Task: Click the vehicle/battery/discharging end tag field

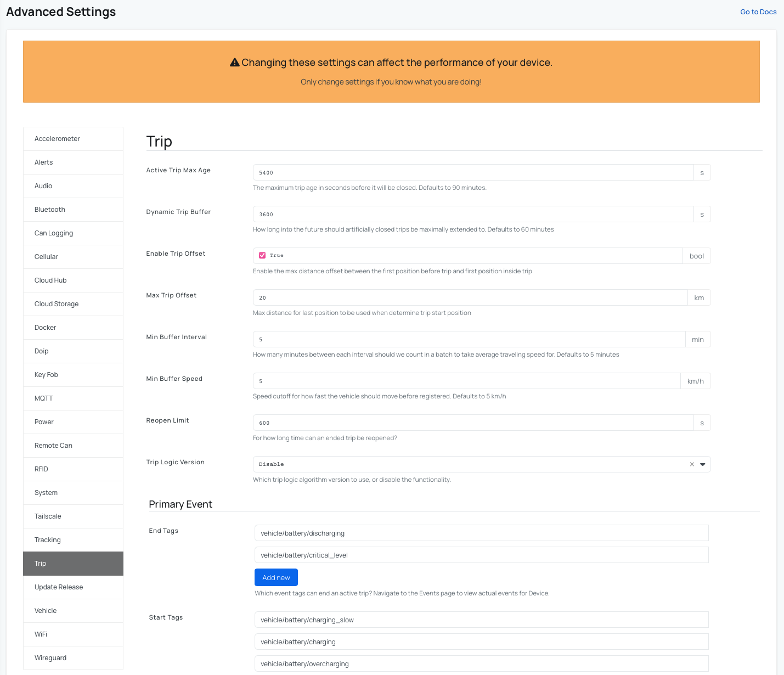Action: click(x=481, y=533)
